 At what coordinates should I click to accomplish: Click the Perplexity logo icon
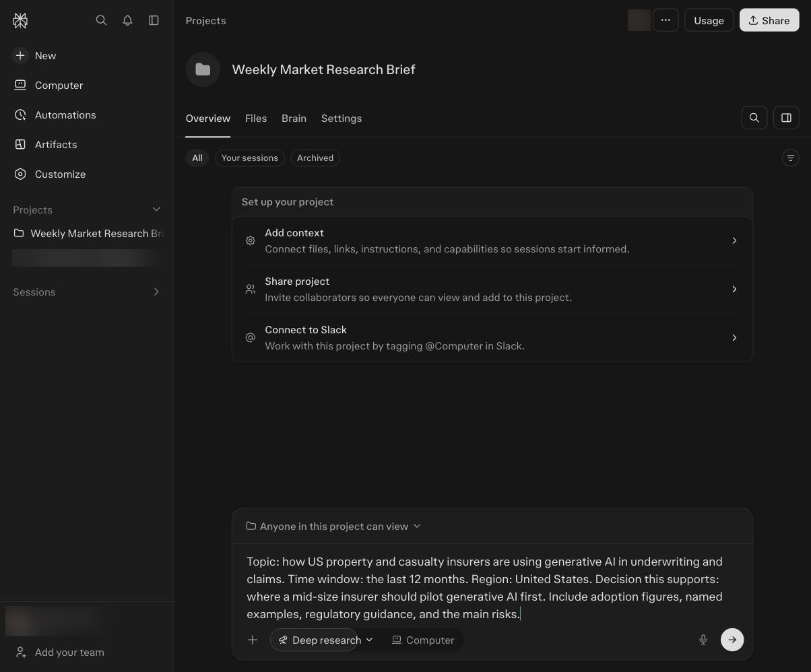tap(20, 21)
